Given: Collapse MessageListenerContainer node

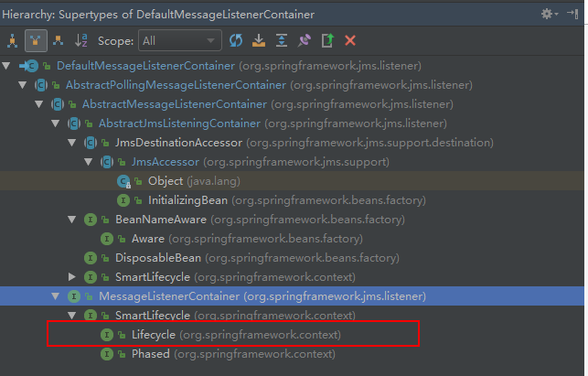Looking at the screenshot, I should (x=56, y=296).
